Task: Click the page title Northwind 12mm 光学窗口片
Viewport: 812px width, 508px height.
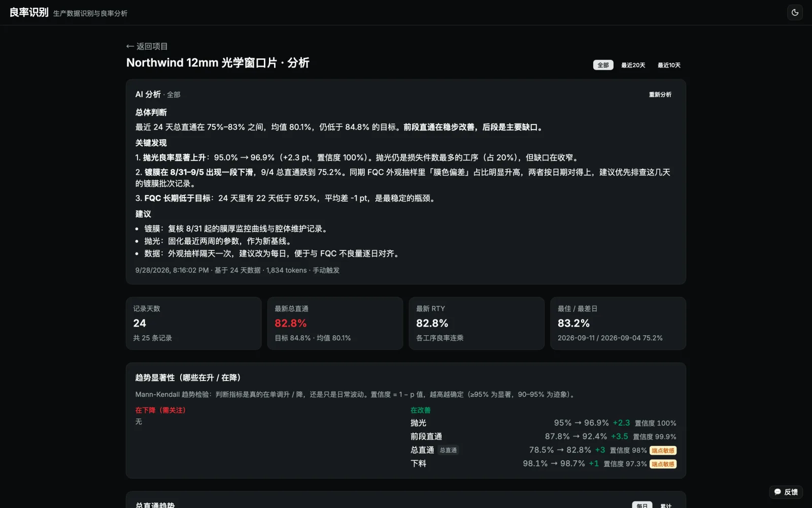Action: coord(218,63)
